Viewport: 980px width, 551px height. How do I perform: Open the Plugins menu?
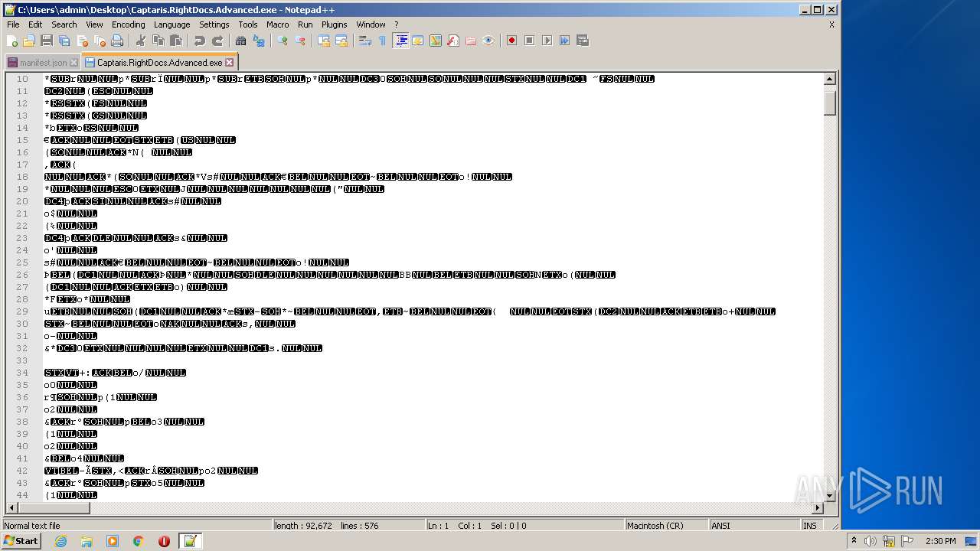pos(335,24)
